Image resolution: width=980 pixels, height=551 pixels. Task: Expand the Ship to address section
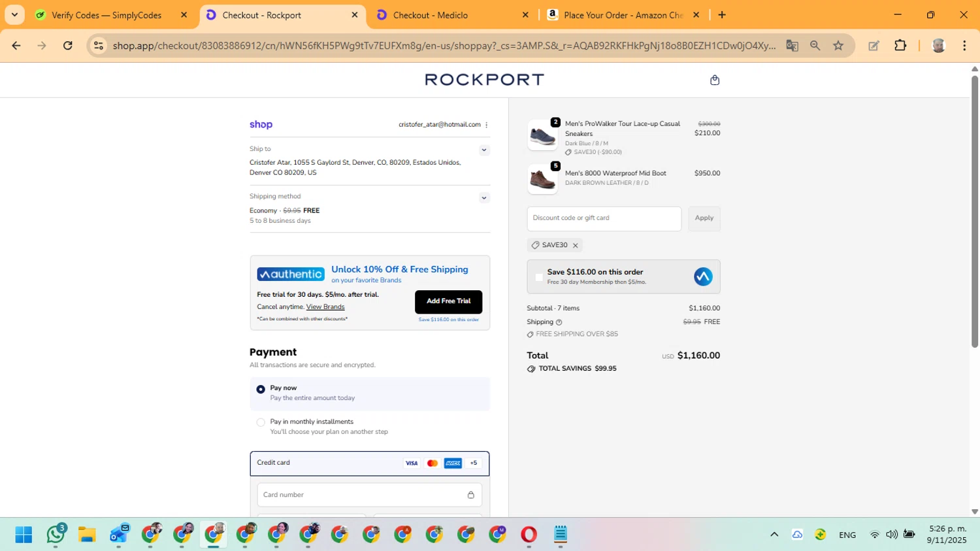(x=484, y=150)
